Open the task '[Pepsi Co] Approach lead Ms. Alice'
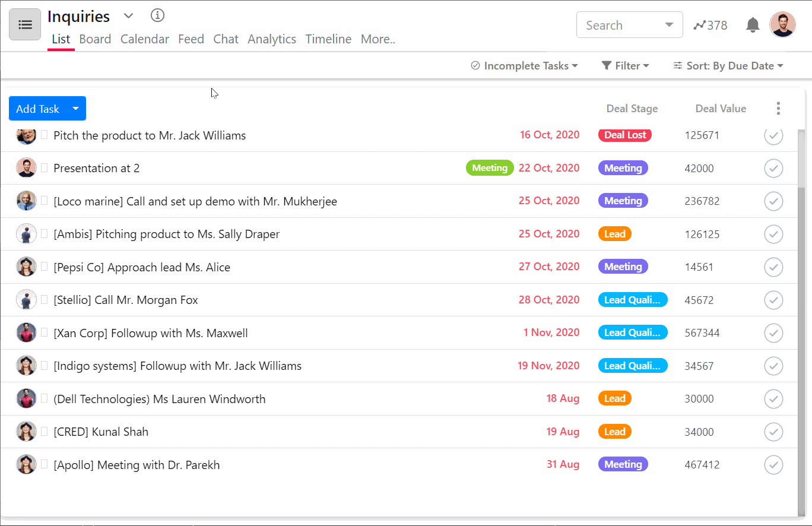 (142, 267)
